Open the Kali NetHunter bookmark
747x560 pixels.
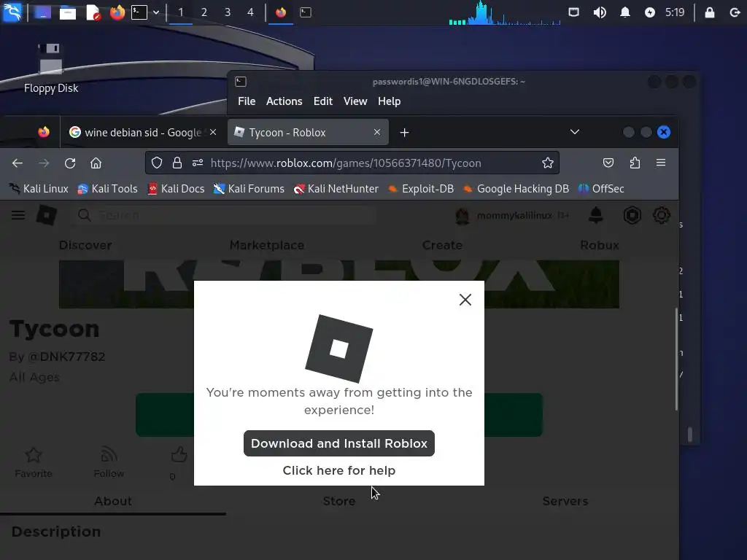pos(336,189)
